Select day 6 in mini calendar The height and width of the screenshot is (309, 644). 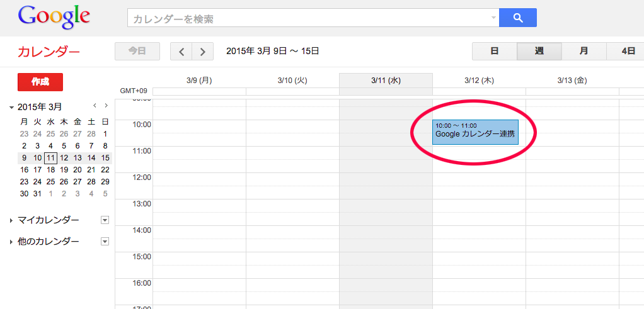coord(78,145)
